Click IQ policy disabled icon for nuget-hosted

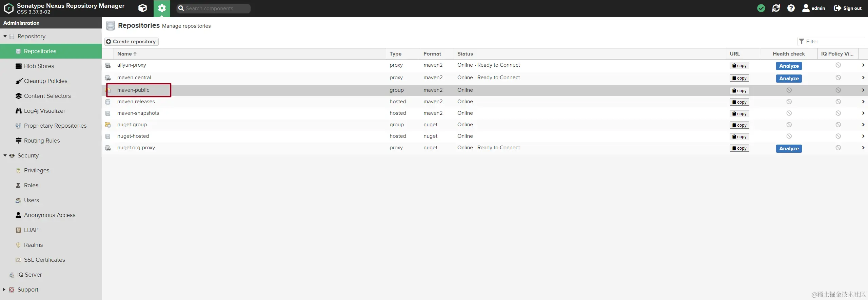[x=838, y=136]
